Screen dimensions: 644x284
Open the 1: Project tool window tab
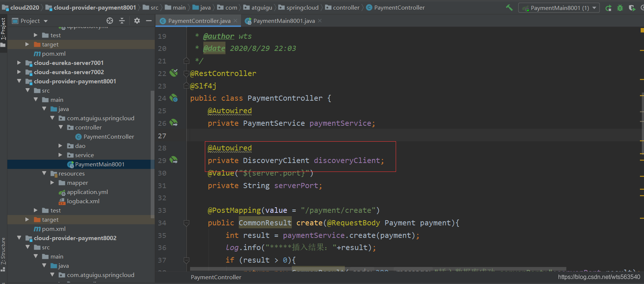pos(3,32)
